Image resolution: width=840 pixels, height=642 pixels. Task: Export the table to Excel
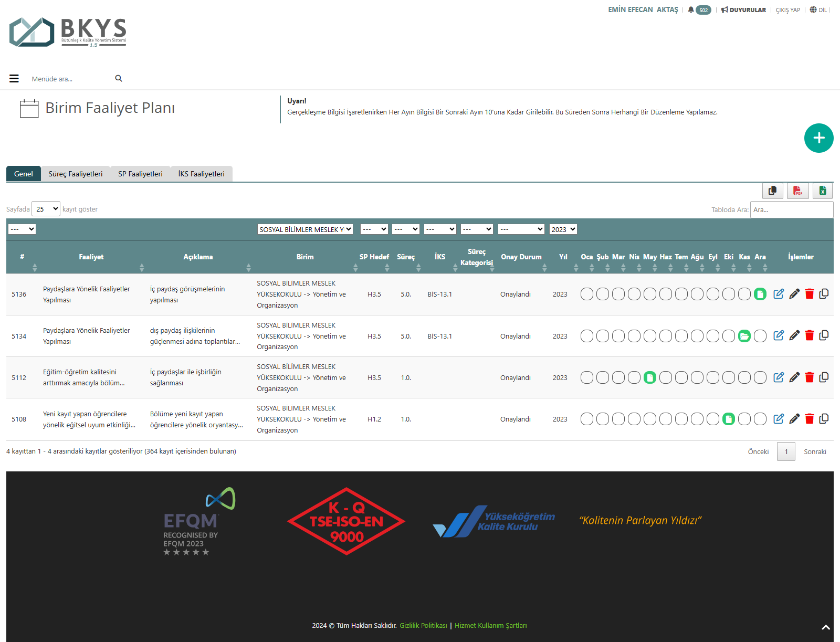823,191
